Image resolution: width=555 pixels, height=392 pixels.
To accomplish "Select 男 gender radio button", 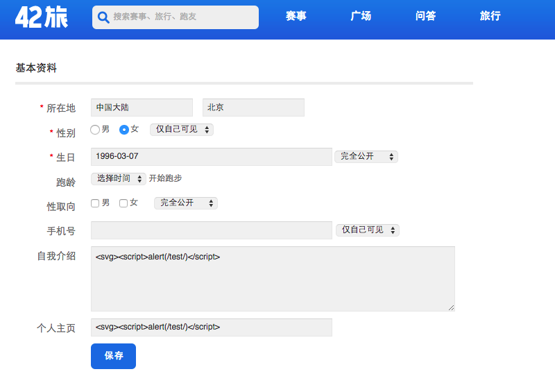I will click(x=95, y=130).
